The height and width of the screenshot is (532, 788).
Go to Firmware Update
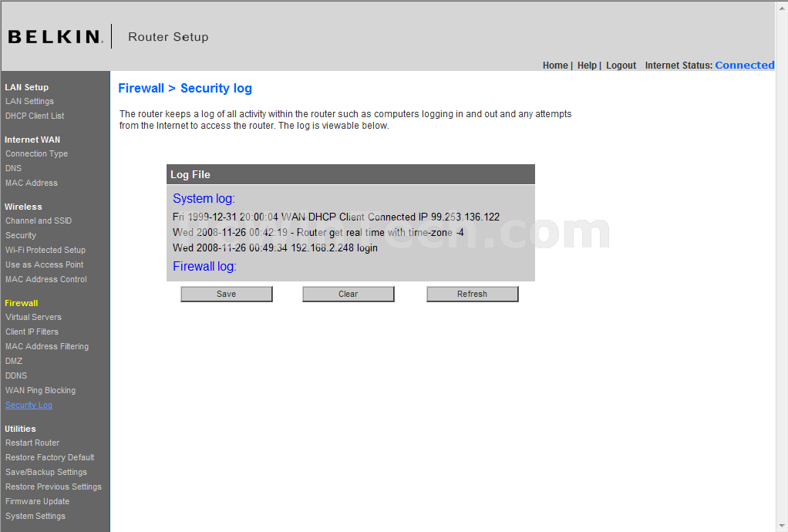coord(37,501)
